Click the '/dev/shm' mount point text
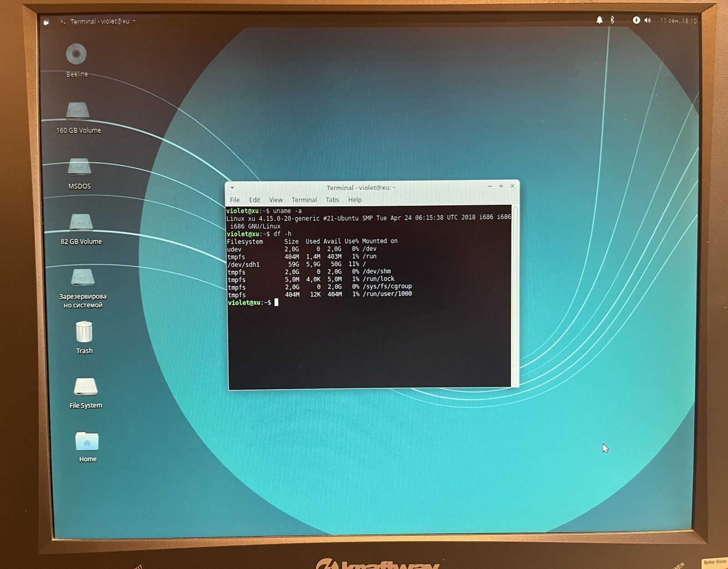728x569 pixels. click(x=377, y=271)
